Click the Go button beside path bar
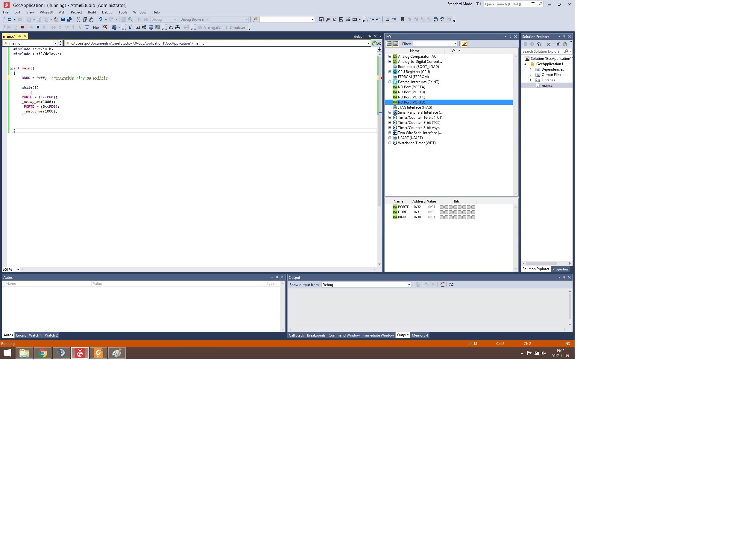Viewport: 747px width, 560px height. (377, 43)
